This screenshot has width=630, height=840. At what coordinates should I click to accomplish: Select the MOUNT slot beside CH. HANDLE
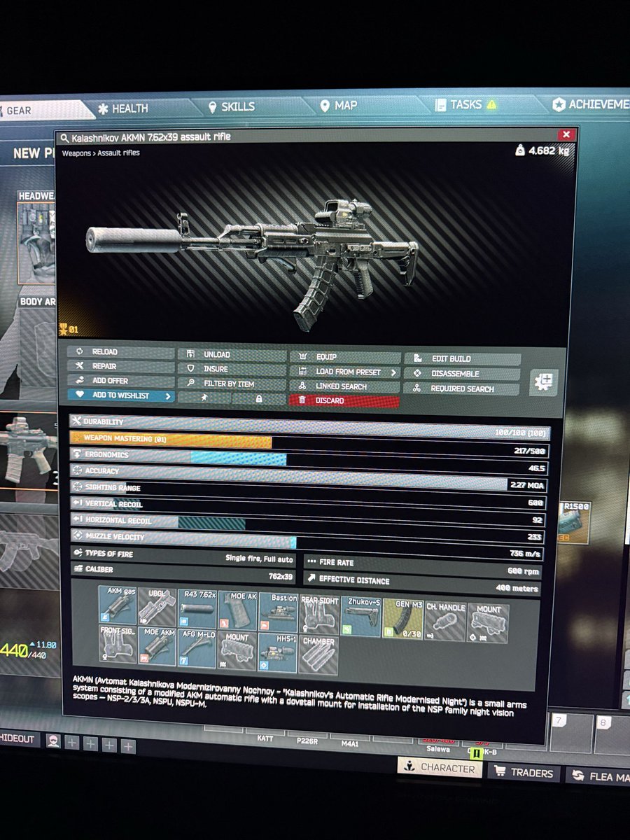coord(488,624)
